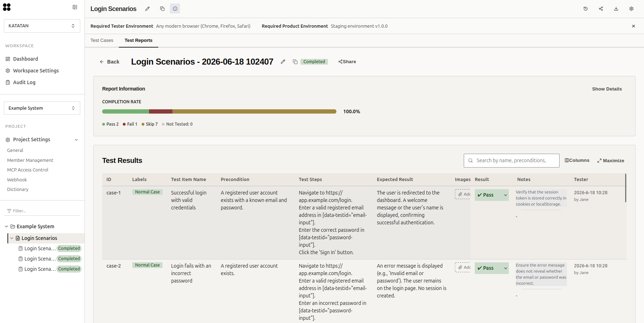Viewport: 644px width, 323px height.
Task: Rename report with pencil icon
Action: 283,62
